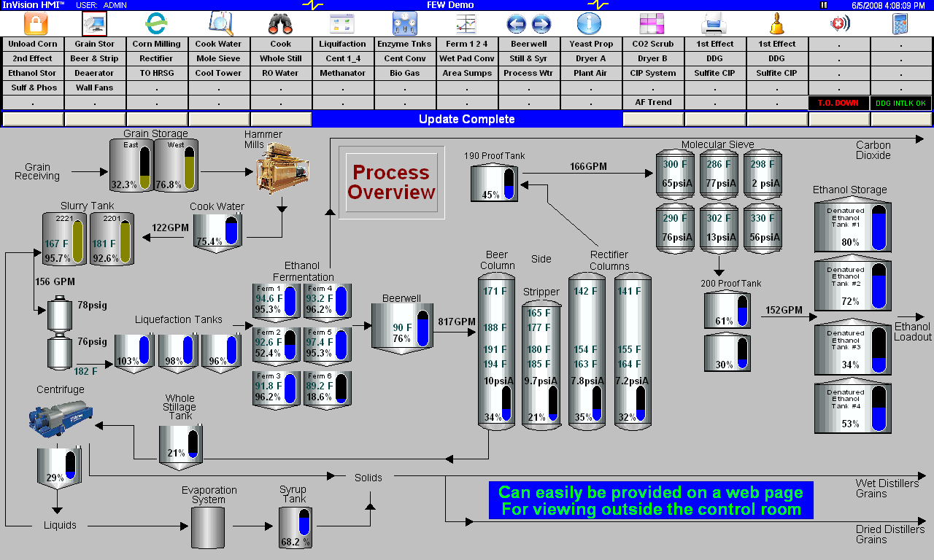Open the Grain Stor screen
934x560 pixels.
pyautogui.click(x=95, y=44)
